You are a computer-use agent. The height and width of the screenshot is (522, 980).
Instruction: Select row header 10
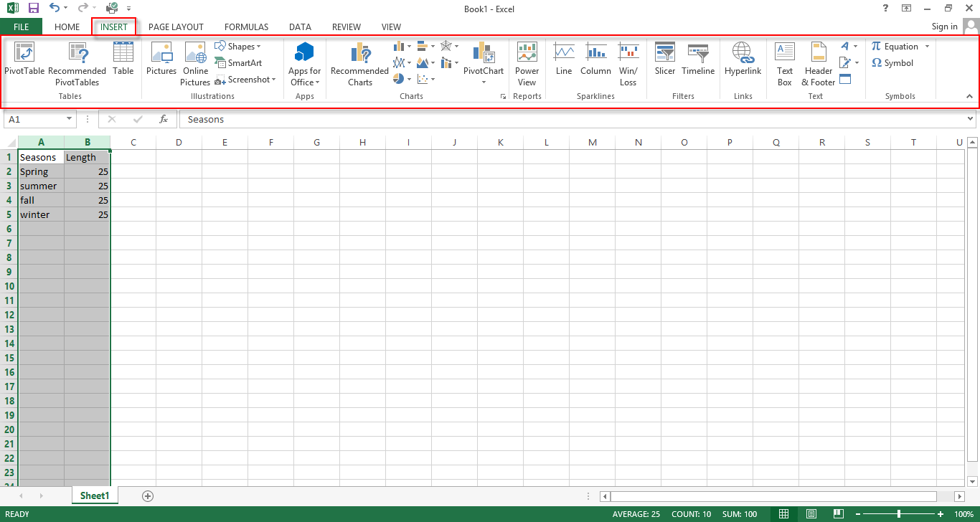click(9, 286)
